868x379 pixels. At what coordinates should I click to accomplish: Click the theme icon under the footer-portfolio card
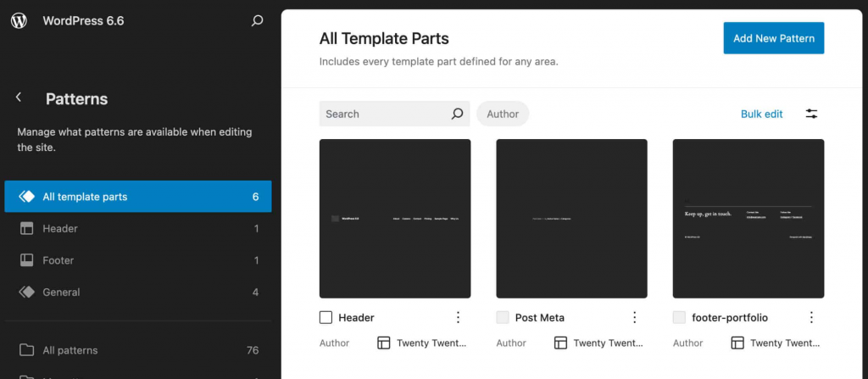pyautogui.click(x=737, y=343)
